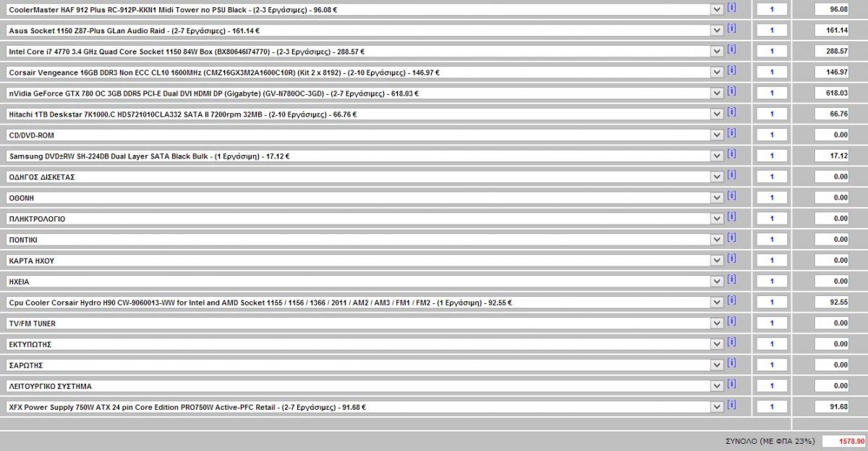Select the ΣΥΝΟΛΟ (ΜΕ ΦΠΑ 23%) label

coord(770,441)
